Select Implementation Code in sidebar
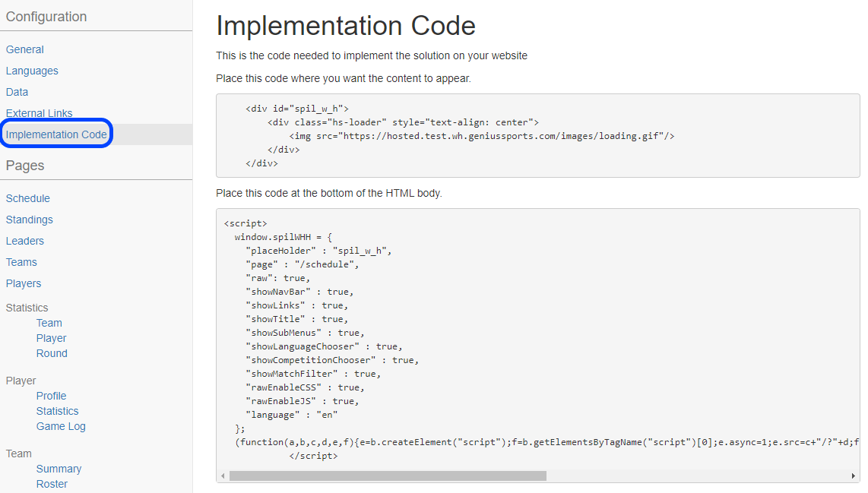 point(56,134)
